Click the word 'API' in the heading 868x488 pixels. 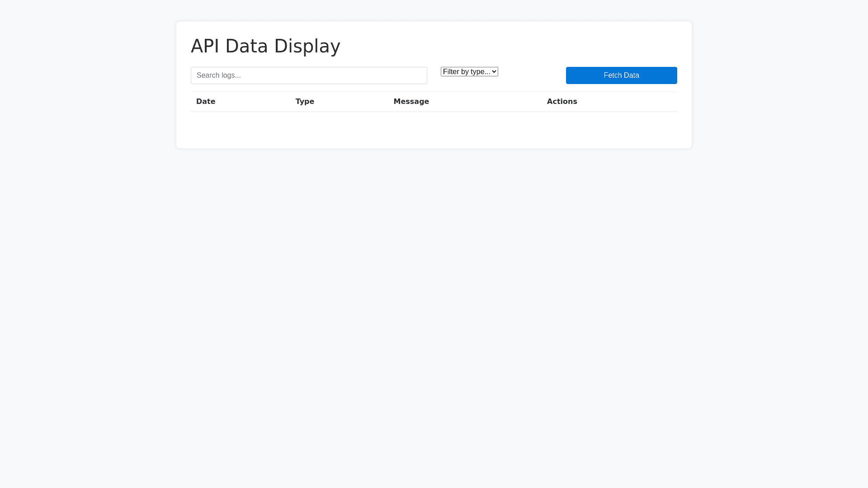pyautogui.click(x=205, y=46)
